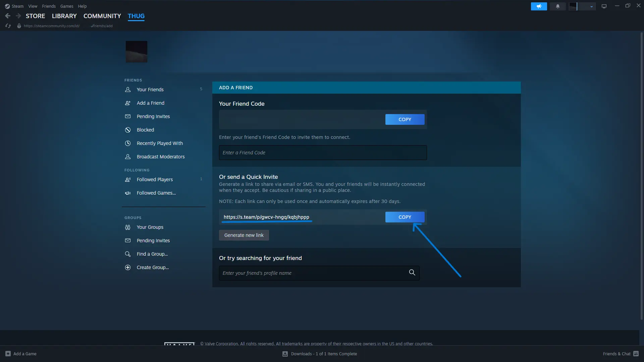Click the steamcommunity URL address
The image size is (644, 362).
pyautogui.click(x=68, y=26)
